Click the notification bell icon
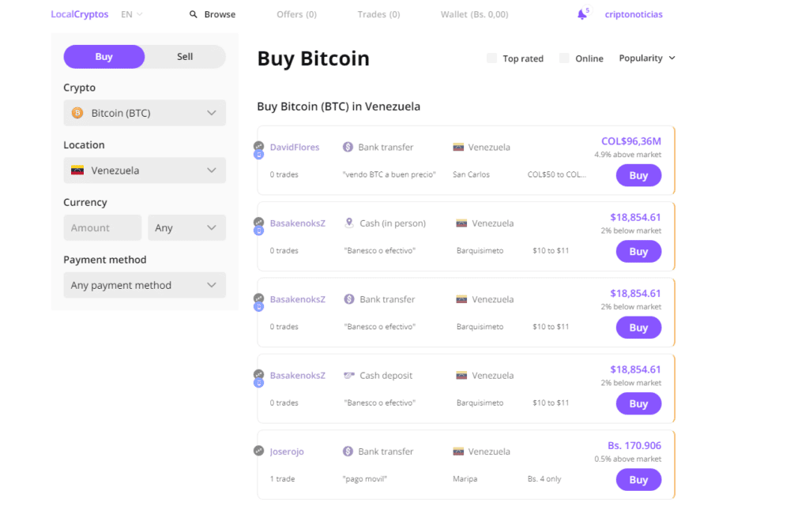 [x=581, y=15]
